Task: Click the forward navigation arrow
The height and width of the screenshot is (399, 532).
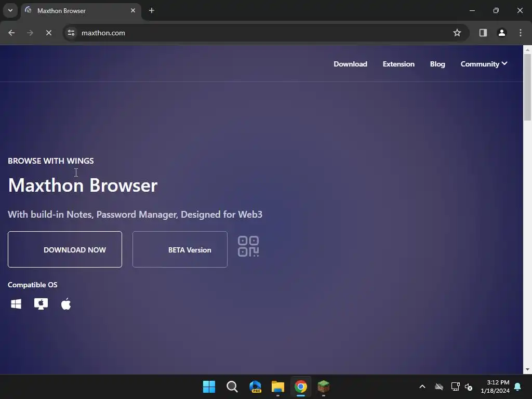Action: [30, 33]
